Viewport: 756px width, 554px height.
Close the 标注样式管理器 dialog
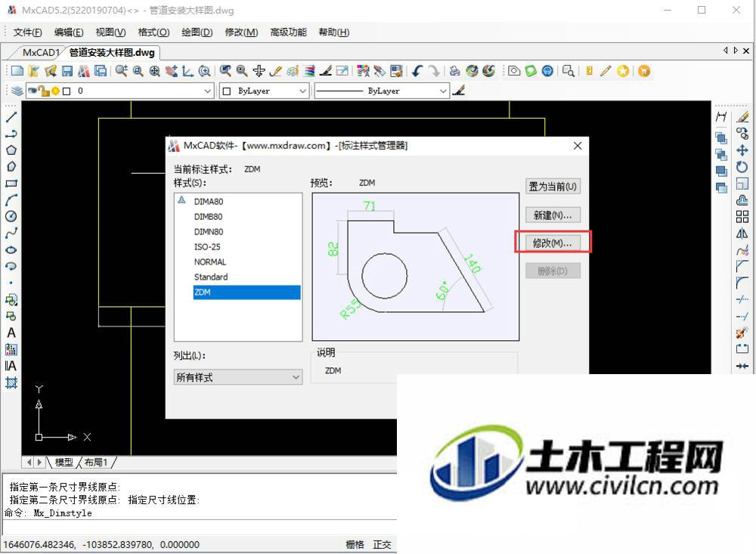point(578,146)
